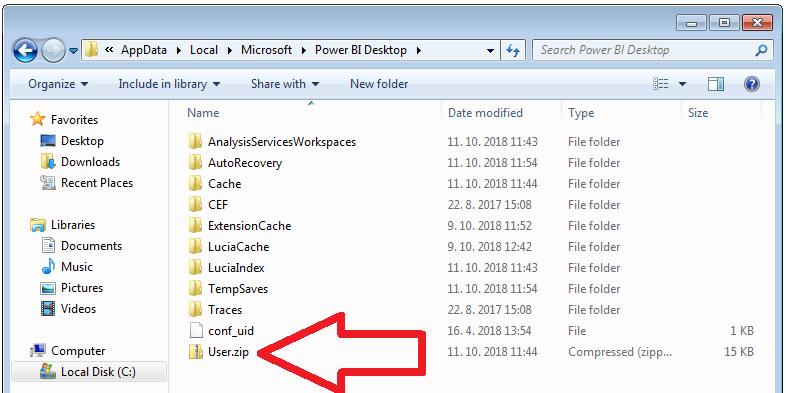Select Computer in the navigation pane

click(x=78, y=351)
